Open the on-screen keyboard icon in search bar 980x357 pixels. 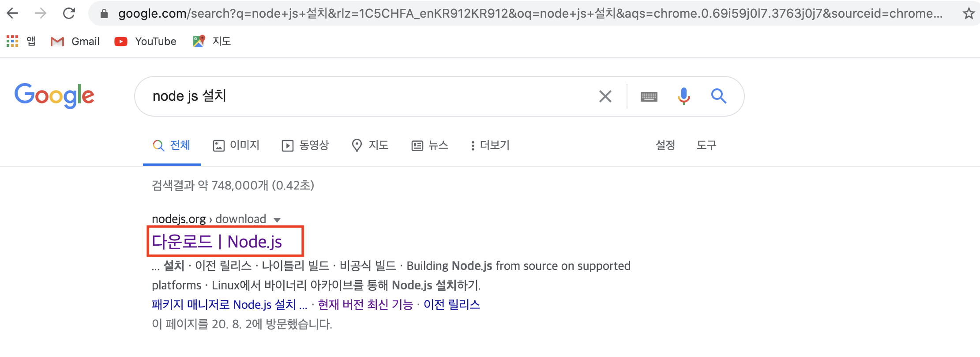click(x=649, y=96)
